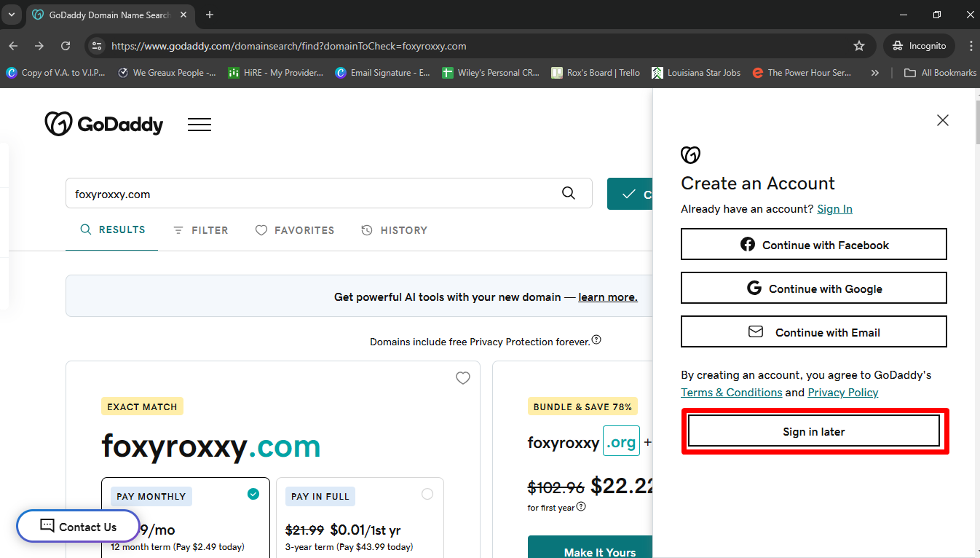The image size is (980, 558).
Task: Click the BUNDLE & SAVE 78% label
Action: [x=583, y=406]
